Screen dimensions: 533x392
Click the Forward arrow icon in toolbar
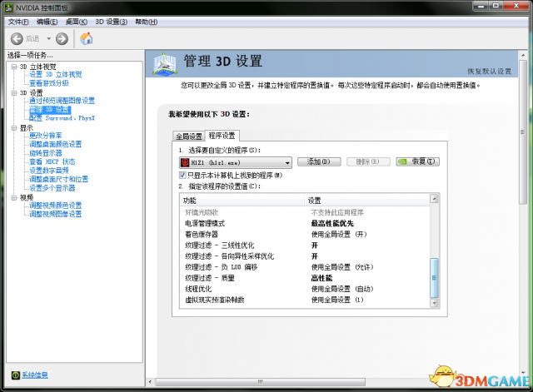(62, 39)
